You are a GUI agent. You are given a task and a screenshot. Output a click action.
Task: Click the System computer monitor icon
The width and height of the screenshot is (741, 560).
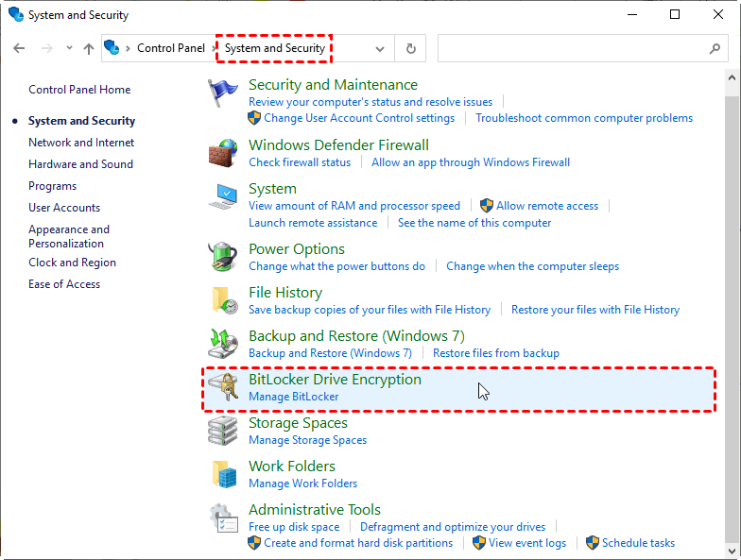223,196
